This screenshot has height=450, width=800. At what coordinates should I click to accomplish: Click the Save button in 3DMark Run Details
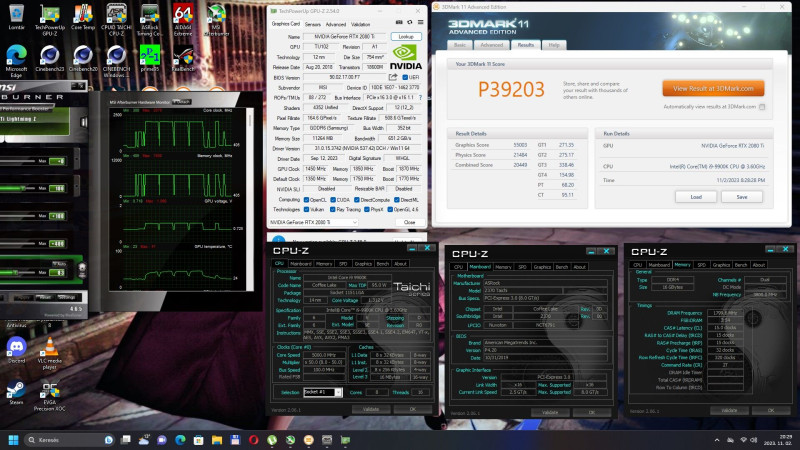[x=742, y=197]
